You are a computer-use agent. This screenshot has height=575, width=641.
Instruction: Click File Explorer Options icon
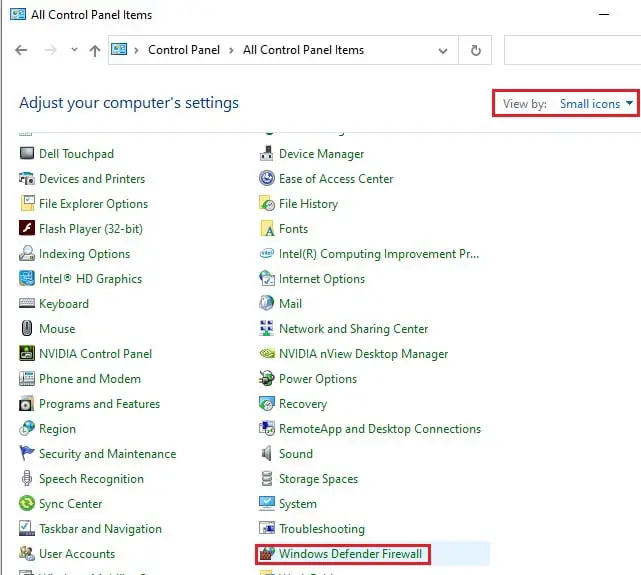[27, 204]
